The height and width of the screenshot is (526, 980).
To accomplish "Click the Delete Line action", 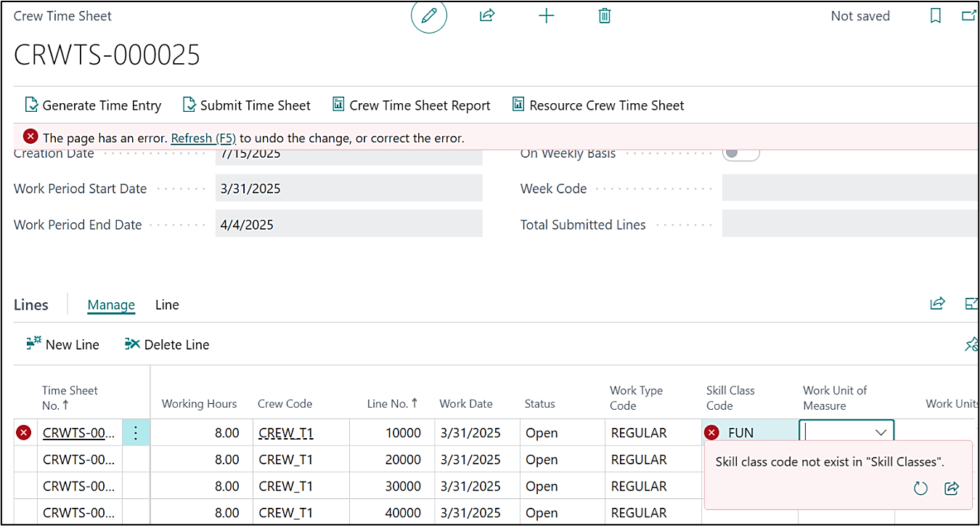I will [x=167, y=344].
